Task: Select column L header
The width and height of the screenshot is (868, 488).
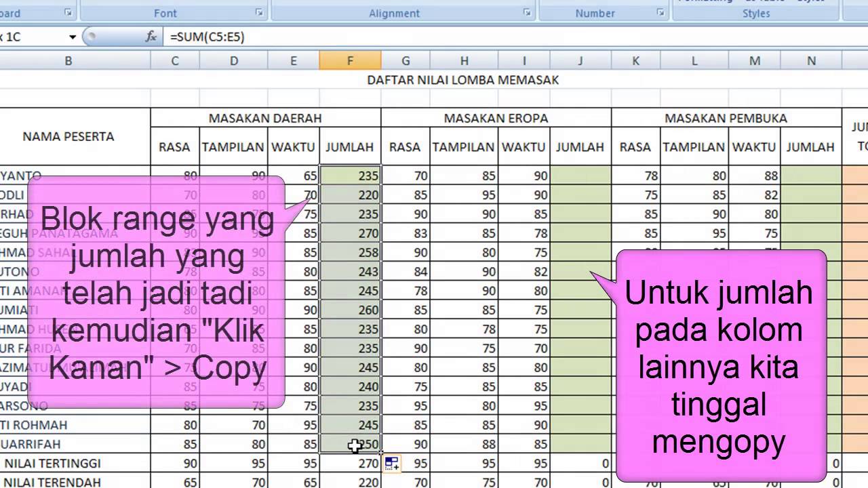Action: [694, 61]
